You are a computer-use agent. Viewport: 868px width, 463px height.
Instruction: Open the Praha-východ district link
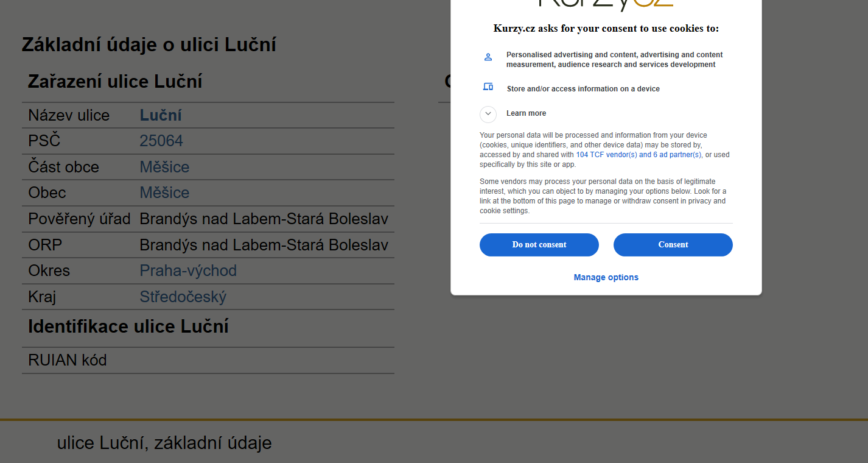click(188, 270)
